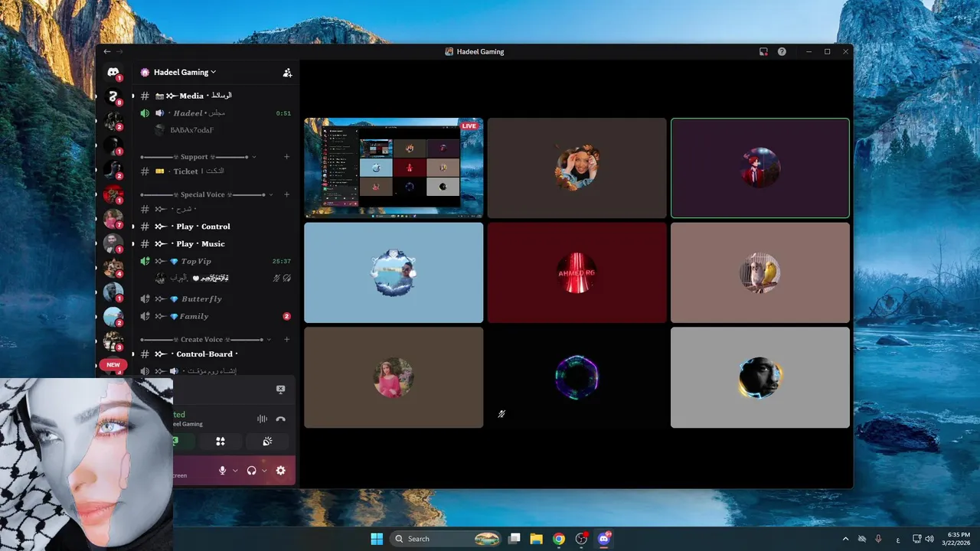This screenshot has height=551, width=980.
Task: Stop streaming with the screen X icon
Action: tap(280, 390)
